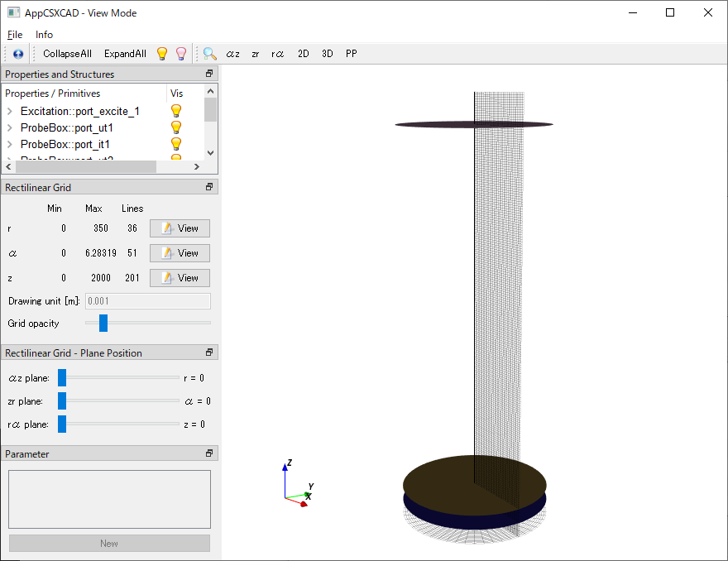This screenshot has width=728, height=561.
Task: Open the Info menu
Action: [44, 35]
